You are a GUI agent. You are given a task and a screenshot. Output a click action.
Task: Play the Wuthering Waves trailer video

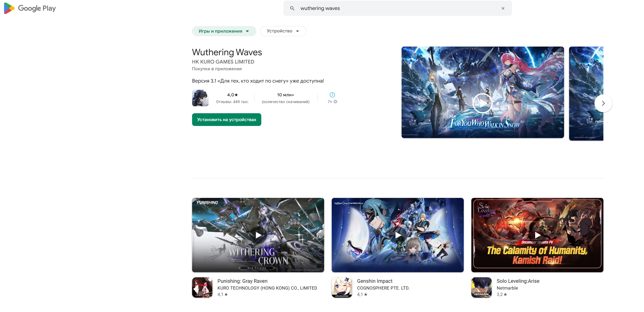coord(482,103)
